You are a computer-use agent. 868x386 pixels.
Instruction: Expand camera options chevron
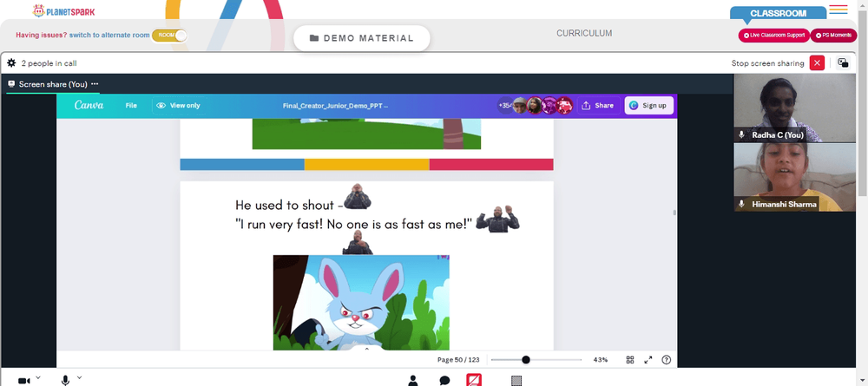(x=37, y=377)
